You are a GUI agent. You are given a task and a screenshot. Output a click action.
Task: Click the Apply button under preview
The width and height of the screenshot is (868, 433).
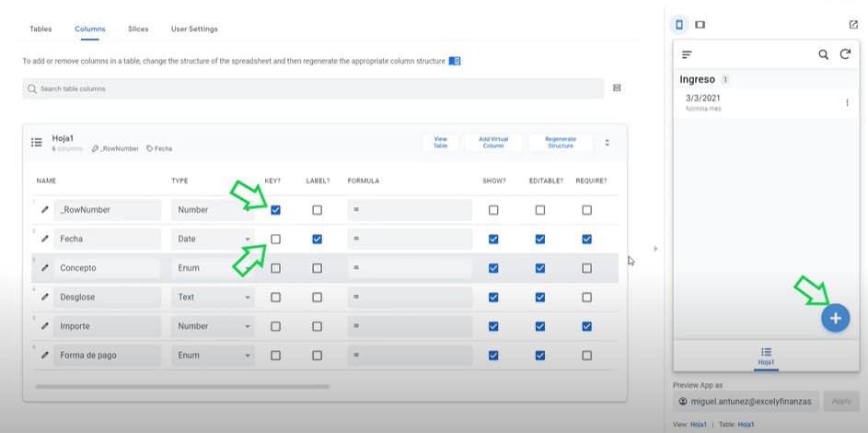tap(841, 401)
